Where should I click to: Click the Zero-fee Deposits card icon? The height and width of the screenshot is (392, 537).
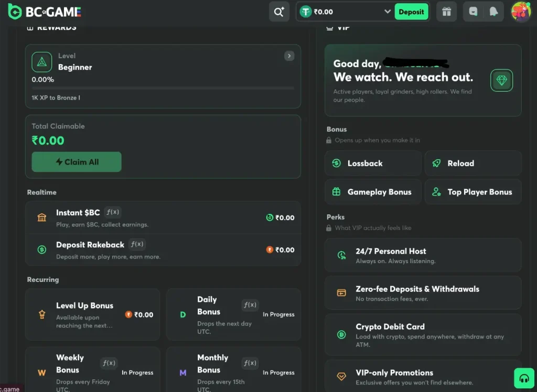(341, 293)
